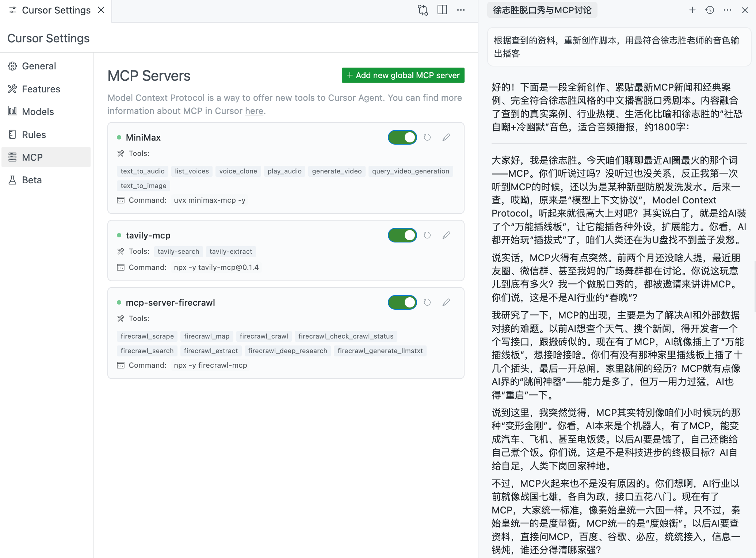Viewport: 756px width, 558px height.
Task: Open editor more actions ellipsis menu
Action: click(461, 10)
